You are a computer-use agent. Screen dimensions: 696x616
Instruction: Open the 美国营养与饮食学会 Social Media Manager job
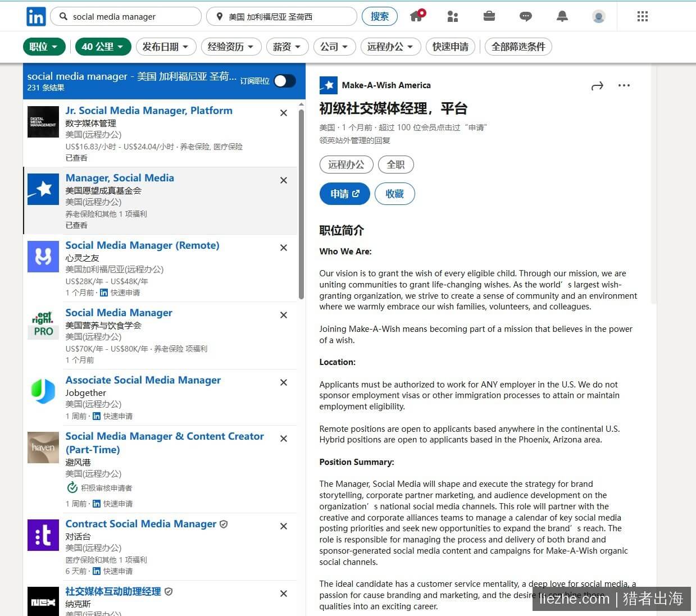(x=119, y=313)
